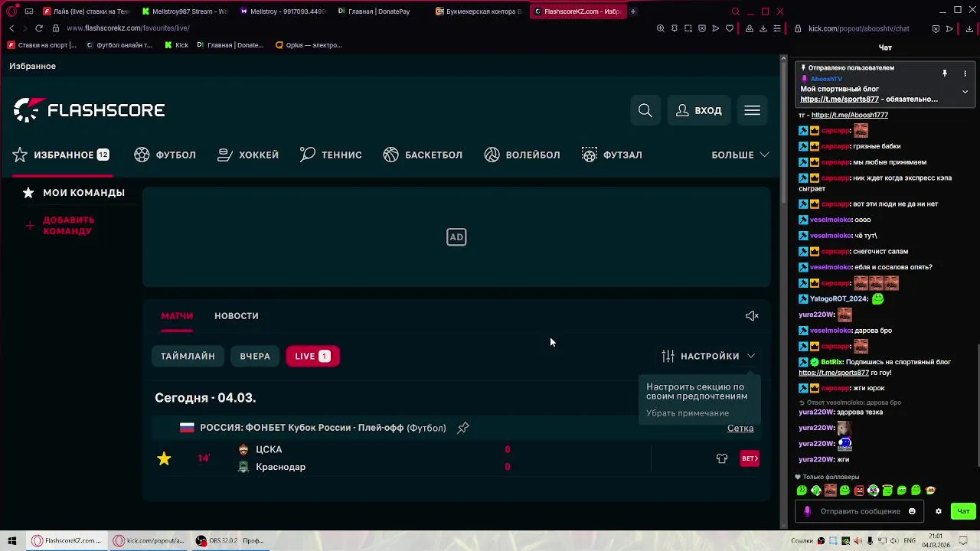
Task: Open the Windows Start menu
Action: coord(11,541)
